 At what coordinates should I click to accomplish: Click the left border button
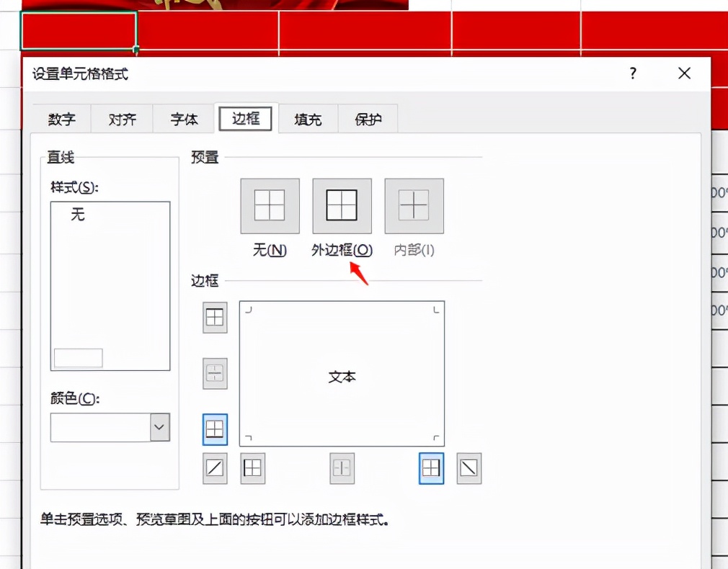coord(253,468)
